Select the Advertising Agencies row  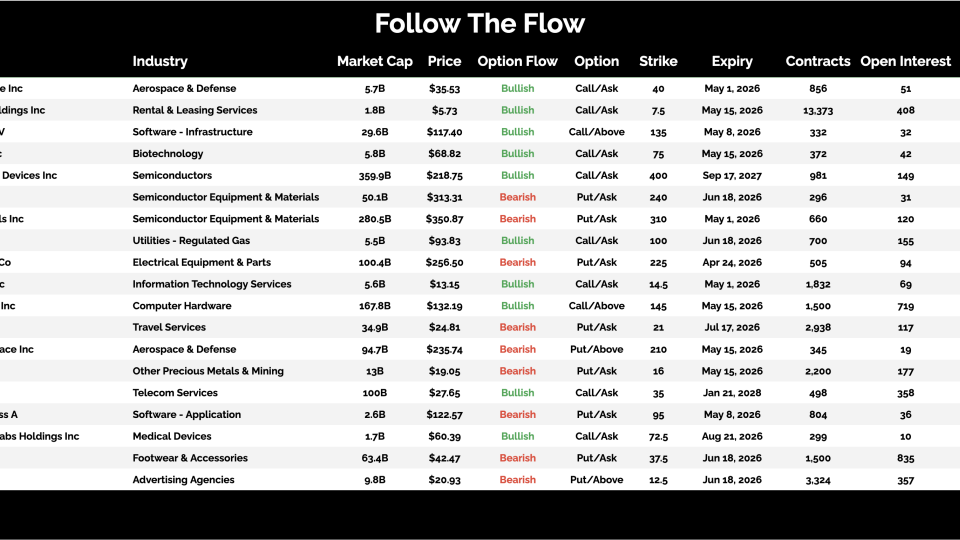[184, 480]
